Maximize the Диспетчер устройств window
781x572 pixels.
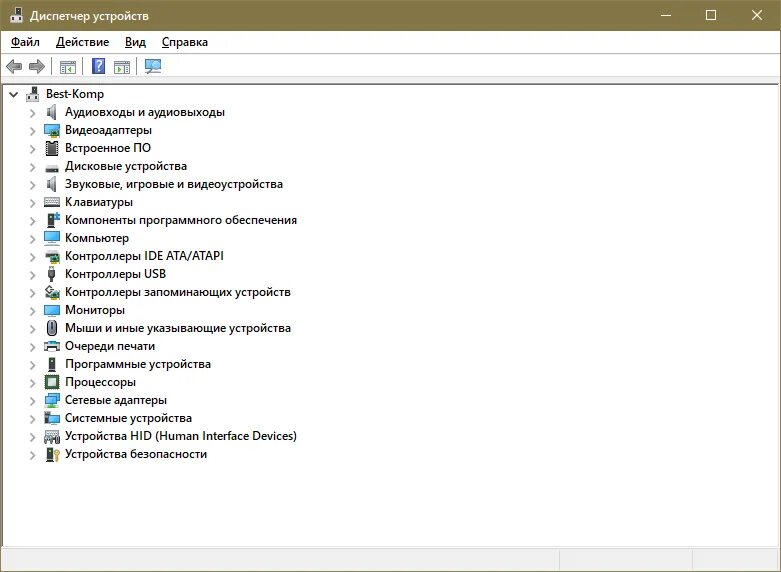click(711, 15)
